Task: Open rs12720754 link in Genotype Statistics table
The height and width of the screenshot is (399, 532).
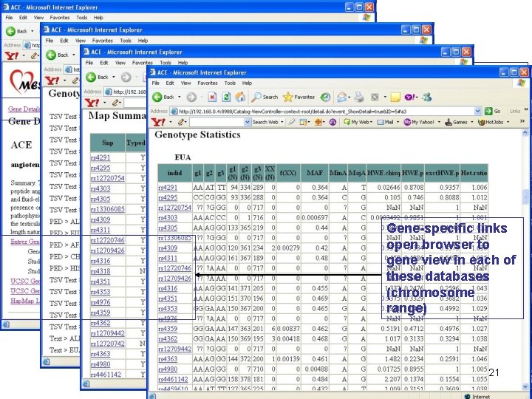Action: (x=174, y=208)
